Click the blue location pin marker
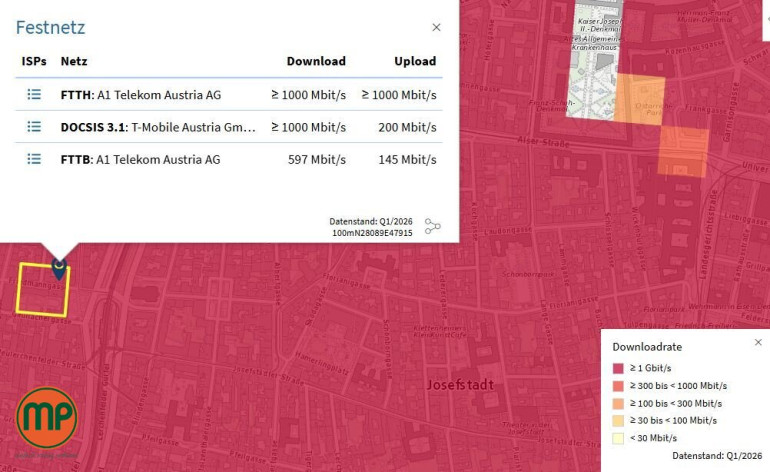 click(x=59, y=269)
